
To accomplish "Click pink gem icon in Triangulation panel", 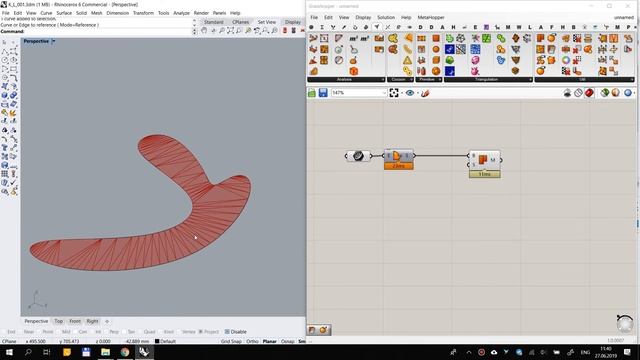I will [475, 60].
